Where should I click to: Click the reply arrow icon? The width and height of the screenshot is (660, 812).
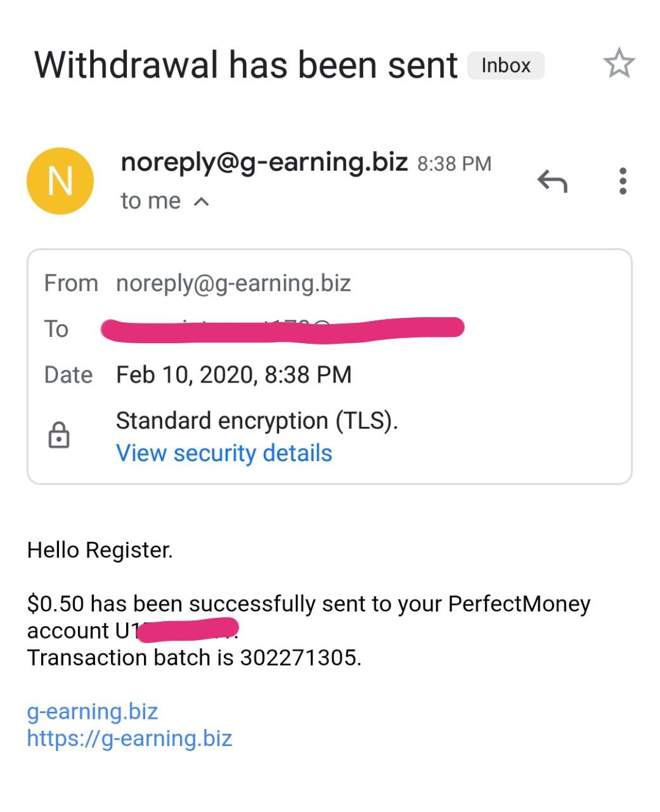pyautogui.click(x=552, y=181)
